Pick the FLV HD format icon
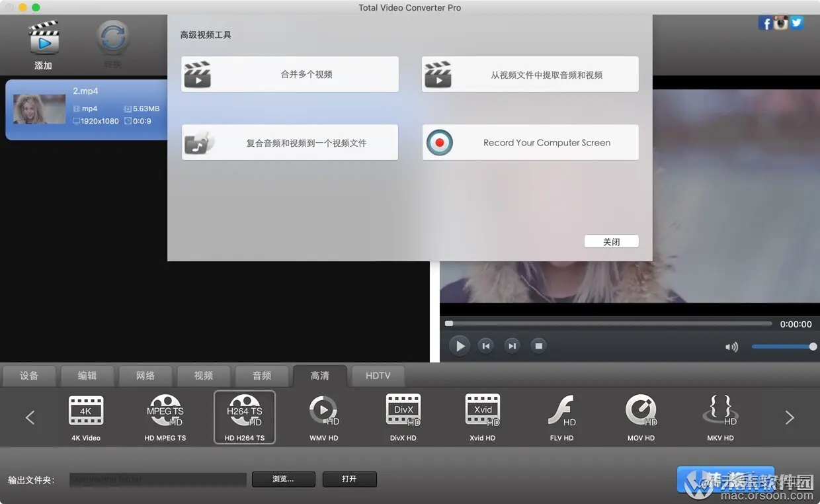The height and width of the screenshot is (504, 820). pyautogui.click(x=562, y=411)
